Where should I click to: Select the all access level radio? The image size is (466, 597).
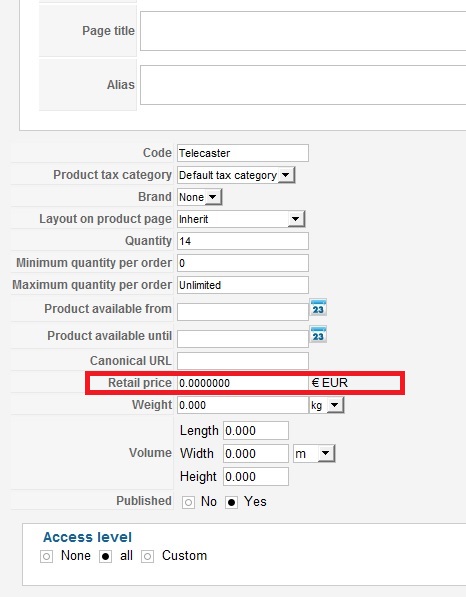[x=105, y=557]
